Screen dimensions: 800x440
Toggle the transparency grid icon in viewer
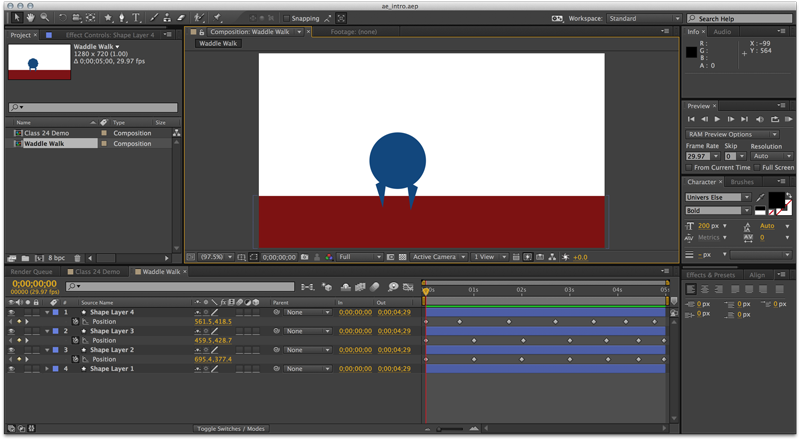(403, 257)
